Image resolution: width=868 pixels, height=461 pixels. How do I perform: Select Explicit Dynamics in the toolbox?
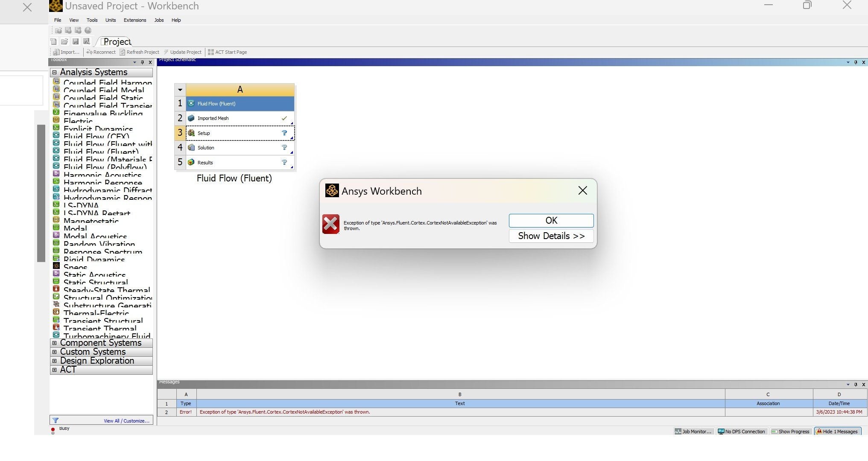(98, 128)
